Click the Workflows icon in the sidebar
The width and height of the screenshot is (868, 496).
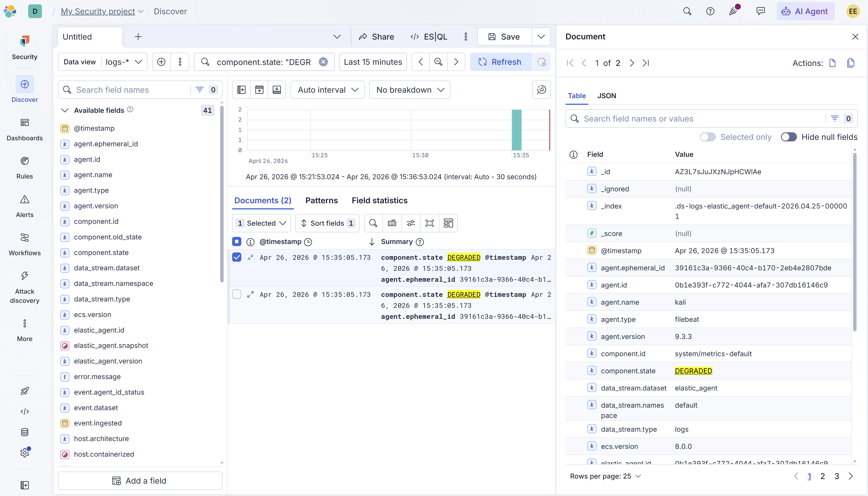[25, 237]
